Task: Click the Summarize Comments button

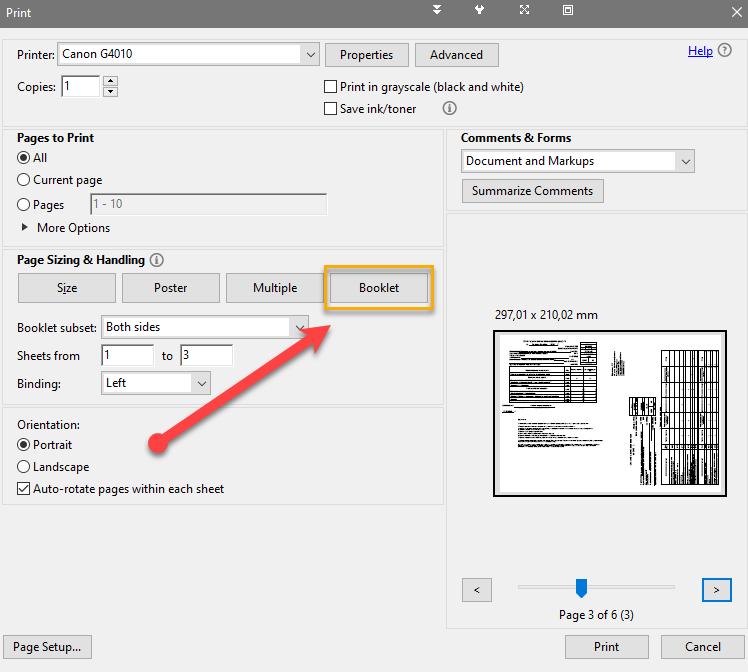Action: pyautogui.click(x=532, y=191)
